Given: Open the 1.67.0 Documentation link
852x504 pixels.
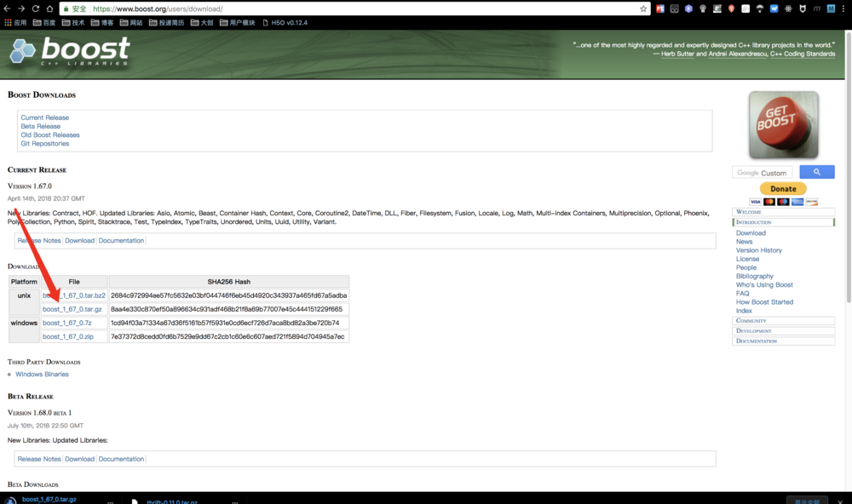Looking at the screenshot, I should click(121, 241).
